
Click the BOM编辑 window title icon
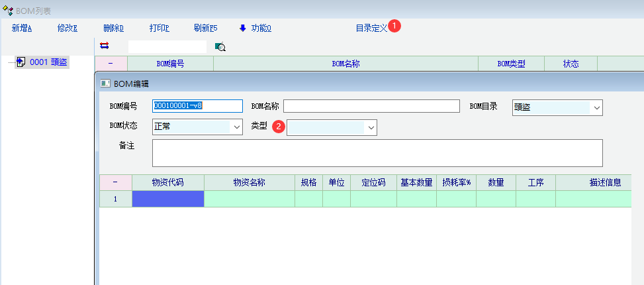(105, 84)
